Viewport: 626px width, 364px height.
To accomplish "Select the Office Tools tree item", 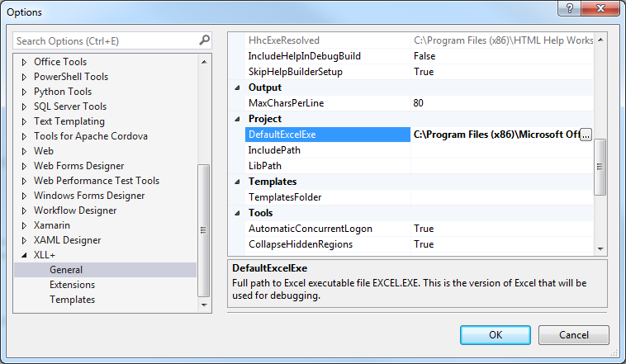I will tap(60, 62).
